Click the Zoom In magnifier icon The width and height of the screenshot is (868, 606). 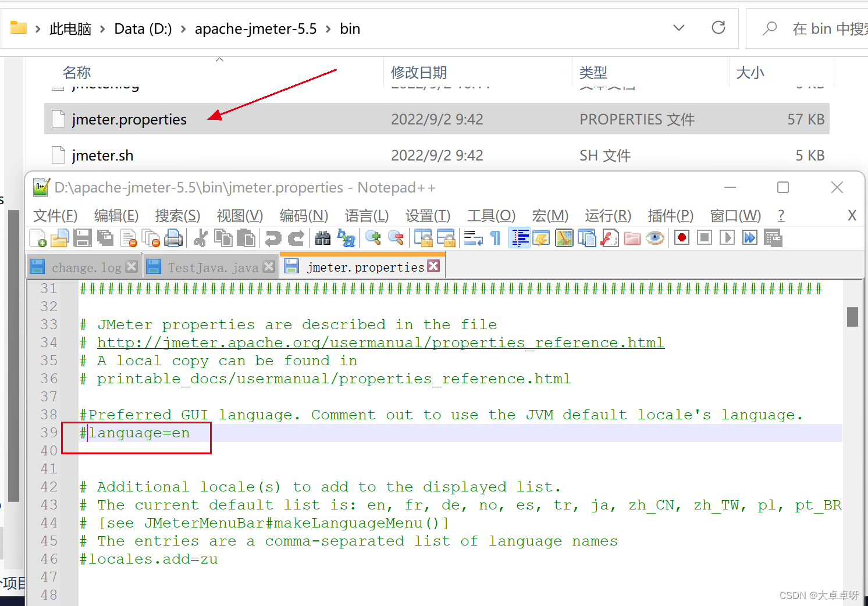point(373,238)
